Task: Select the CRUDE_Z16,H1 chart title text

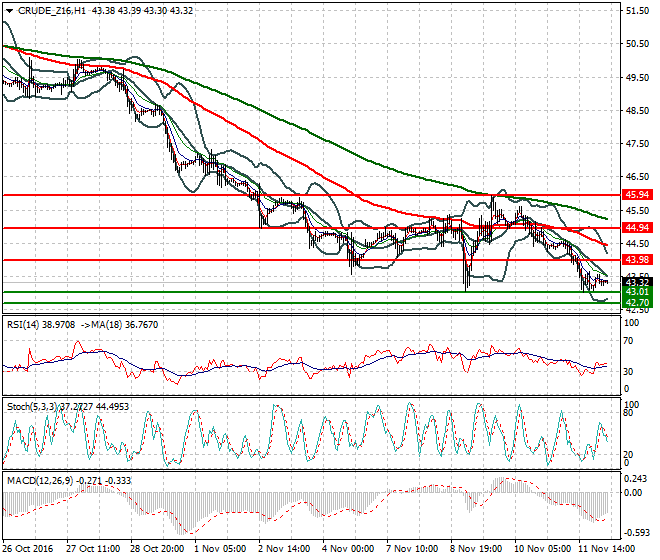Action: pyautogui.click(x=52, y=11)
